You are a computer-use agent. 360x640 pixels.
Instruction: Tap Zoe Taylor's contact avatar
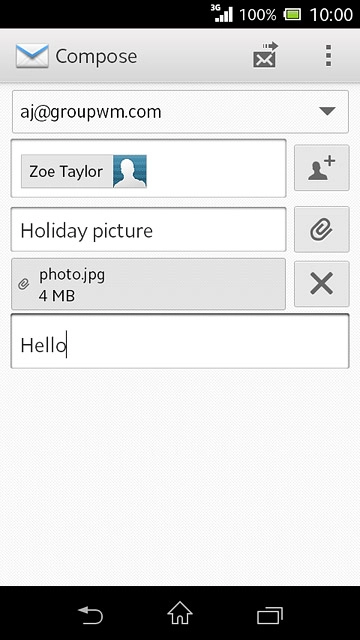pos(130,171)
